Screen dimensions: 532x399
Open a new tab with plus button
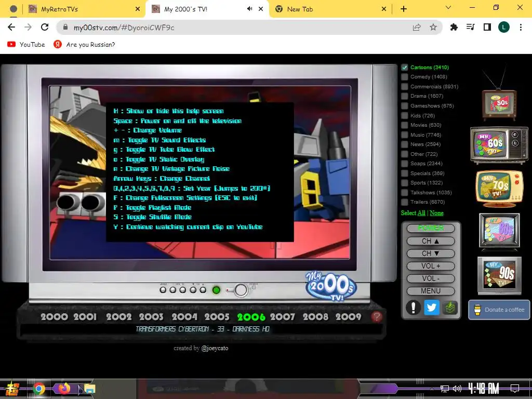point(403,9)
